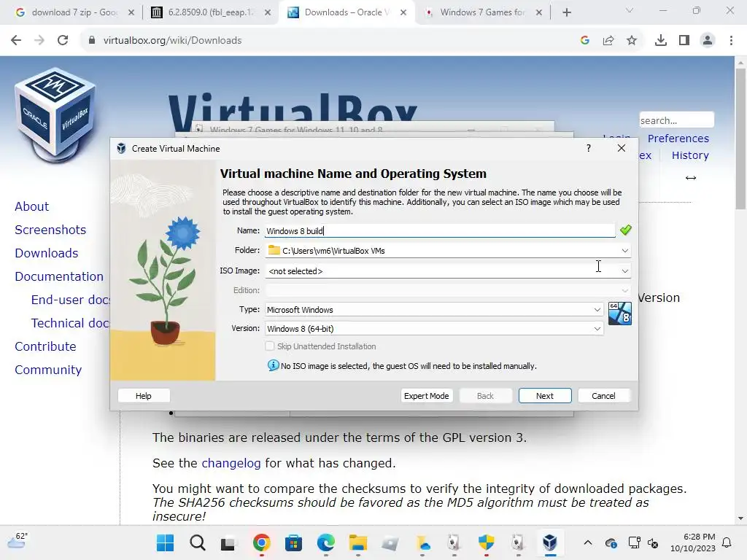Show hidden system tray icons chevron
The height and width of the screenshot is (560, 747).
coord(588,542)
